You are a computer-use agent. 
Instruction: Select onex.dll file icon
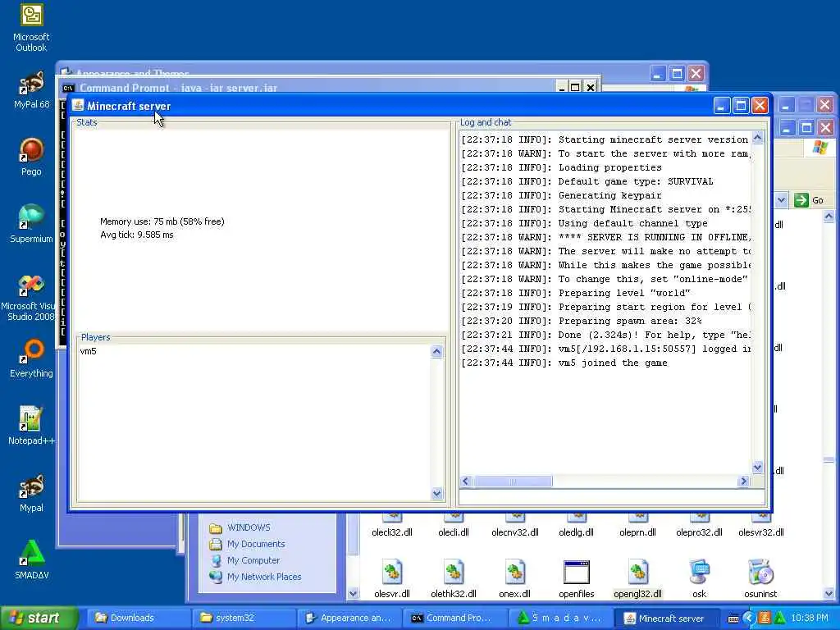coord(514,572)
